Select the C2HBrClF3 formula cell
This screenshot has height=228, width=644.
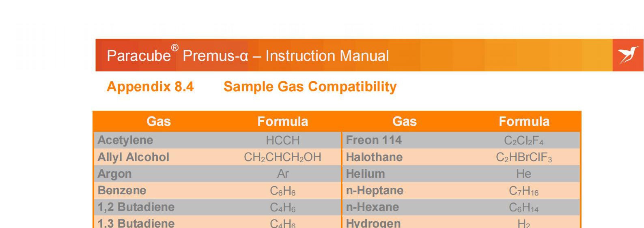tap(523, 157)
